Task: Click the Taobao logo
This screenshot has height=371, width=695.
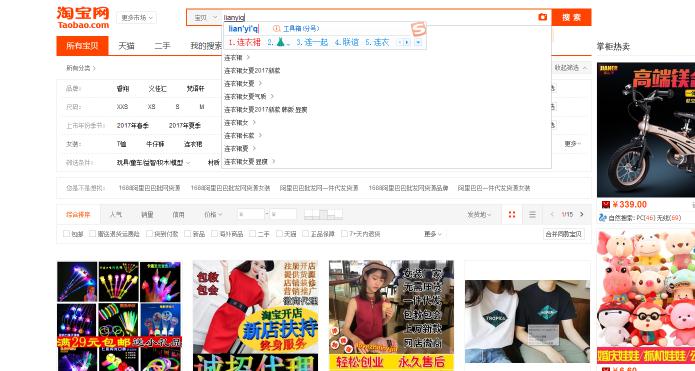Action: [83, 18]
